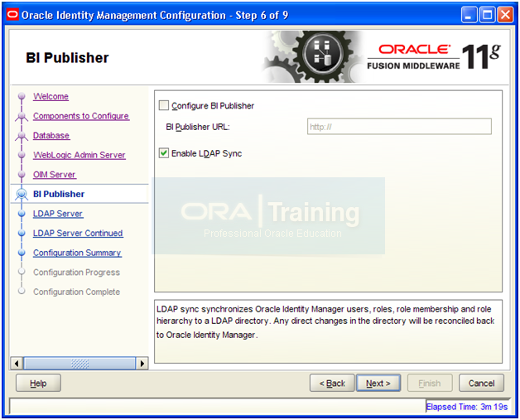
Task: Proceed with the Next button
Action: 378,384
